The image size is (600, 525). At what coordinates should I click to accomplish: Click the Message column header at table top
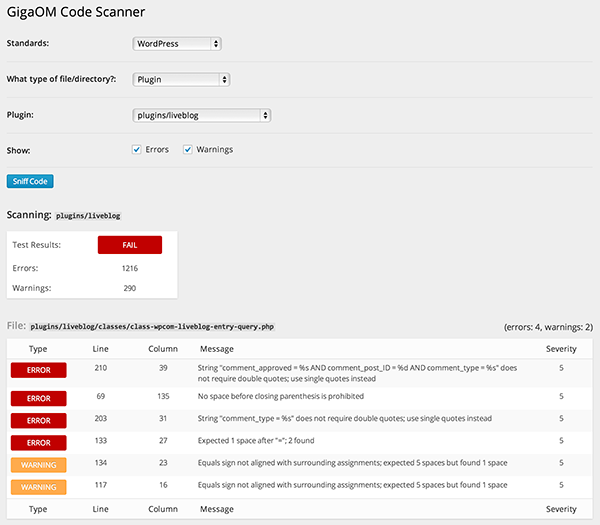tap(217, 349)
